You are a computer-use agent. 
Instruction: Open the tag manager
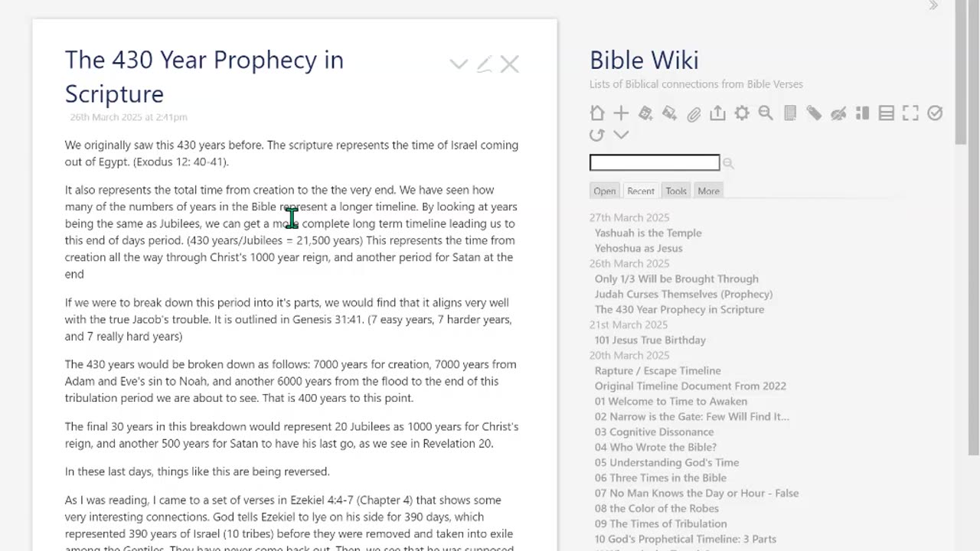click(x=814, y=113)
